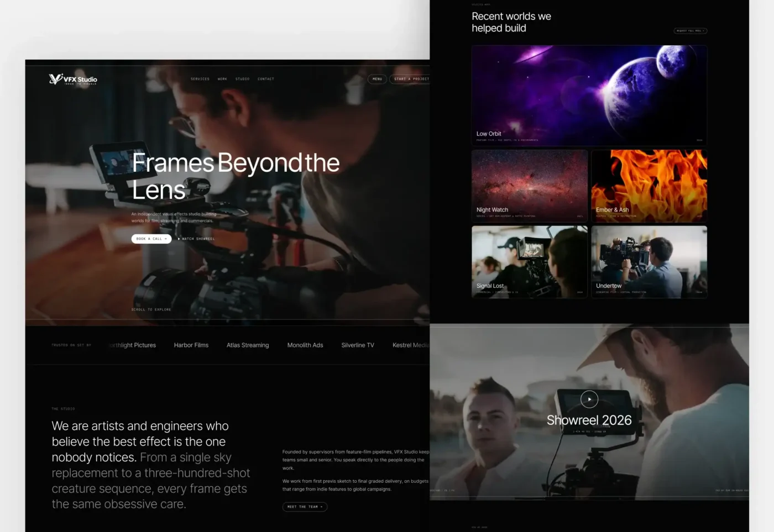774x532 pixels.
Task: Play the Showreel 2026 video
Action: point(589,399)
